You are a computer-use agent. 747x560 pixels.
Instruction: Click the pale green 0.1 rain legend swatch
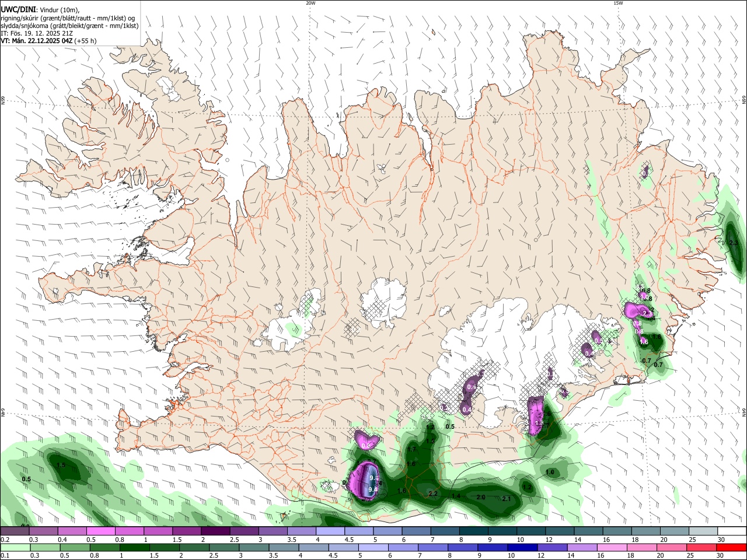coord(15,548)
